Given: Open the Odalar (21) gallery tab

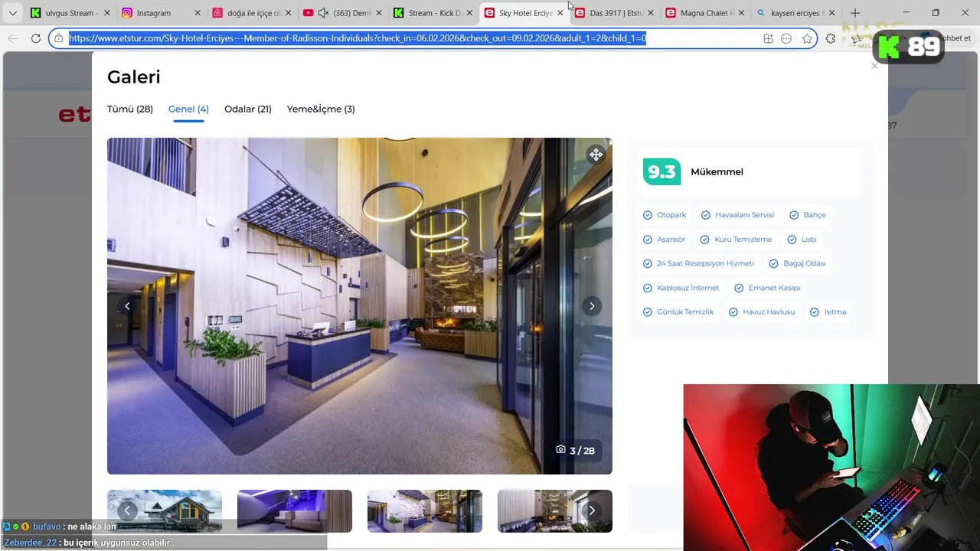Looking at the screenshot, I should [248, 109].
